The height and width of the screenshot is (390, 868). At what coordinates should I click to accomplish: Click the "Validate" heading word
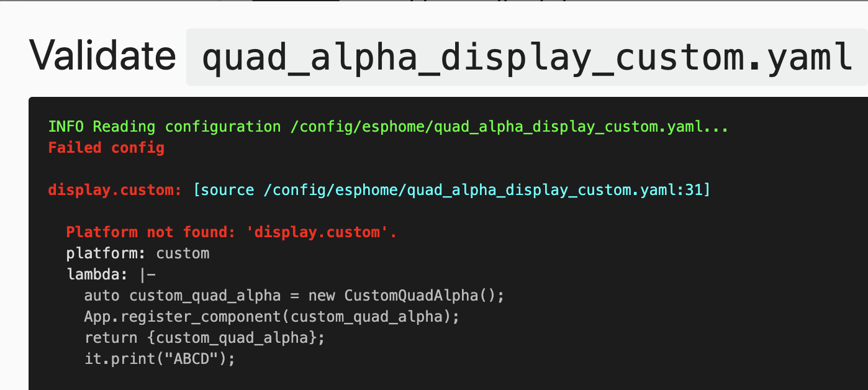(103, 56)
